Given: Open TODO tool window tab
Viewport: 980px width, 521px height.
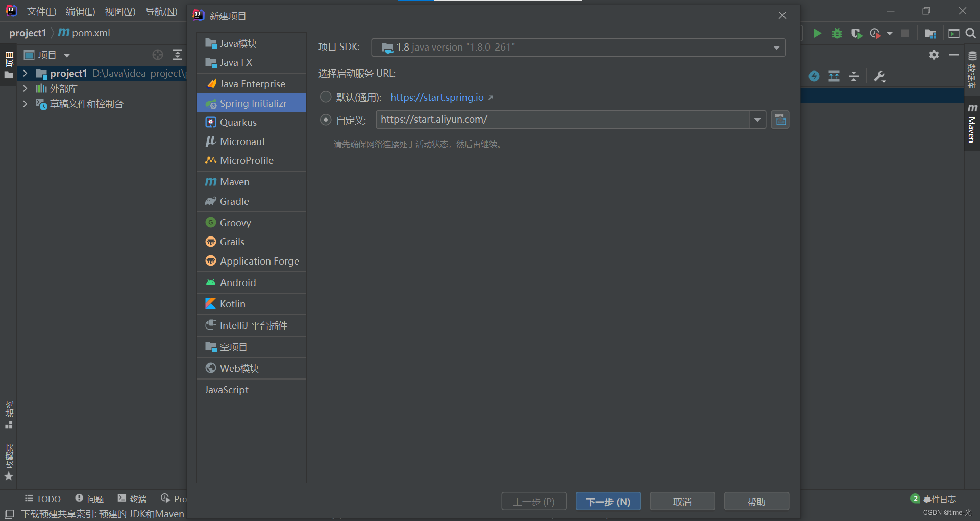Looking at the screenshot, I should (x=42, y=499).
